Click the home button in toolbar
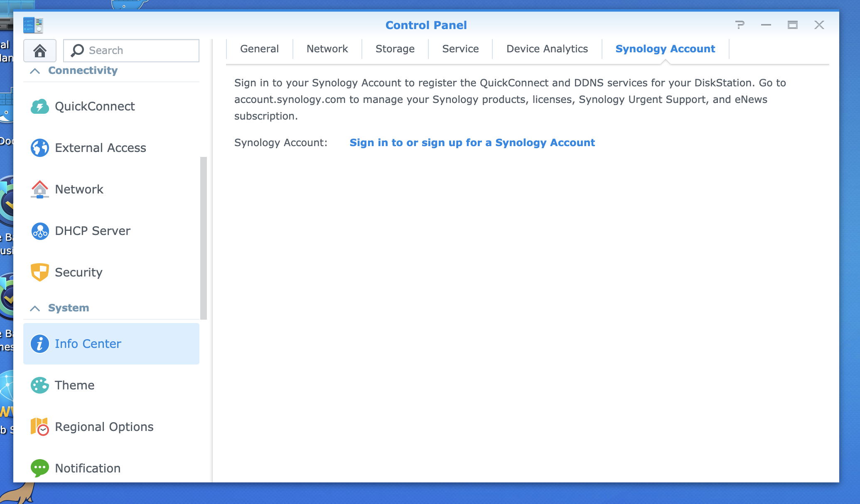This screenshot has height=504, width=860. 40,50
